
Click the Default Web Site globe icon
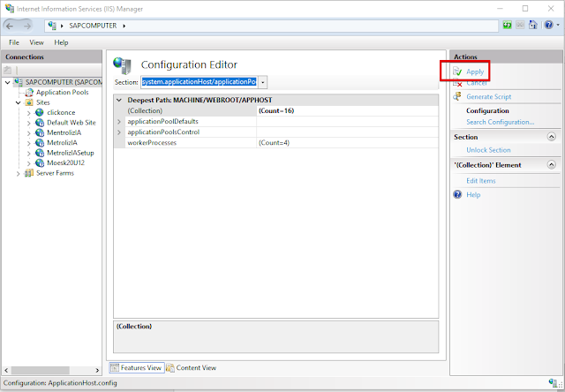pyautogui.click(x=39, y=123)
